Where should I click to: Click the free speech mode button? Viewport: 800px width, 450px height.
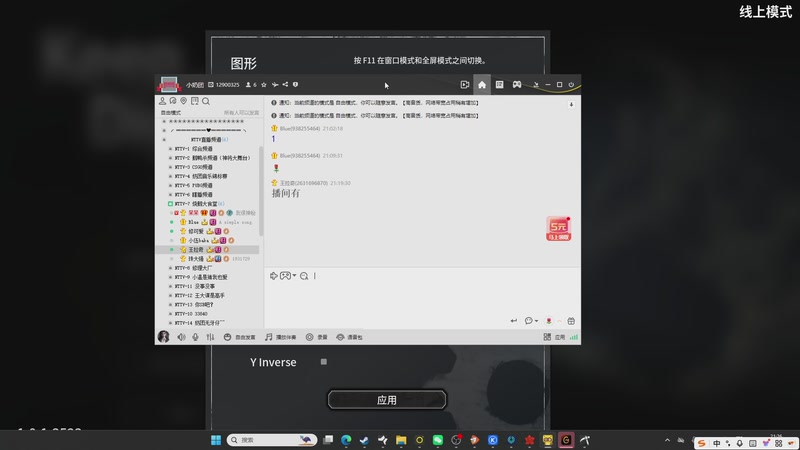[x=239, y=337]
